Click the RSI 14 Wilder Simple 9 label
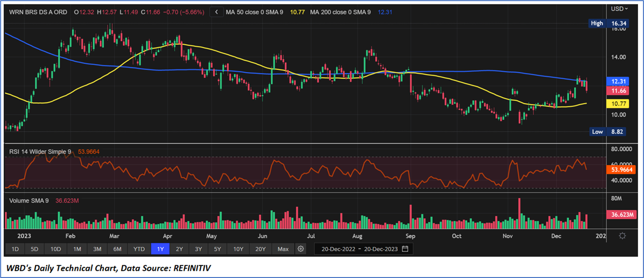Viewport: 644px width, 278px height. click(x=40, y=152)
